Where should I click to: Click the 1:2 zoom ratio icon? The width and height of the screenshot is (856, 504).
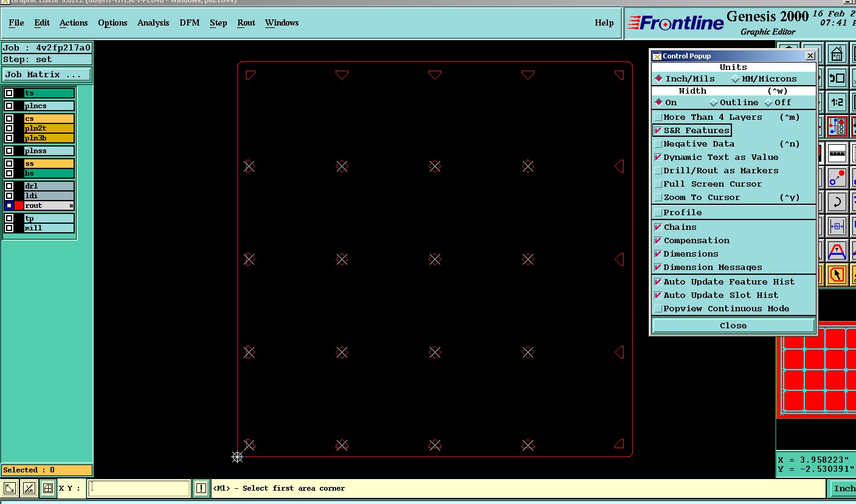837,103
